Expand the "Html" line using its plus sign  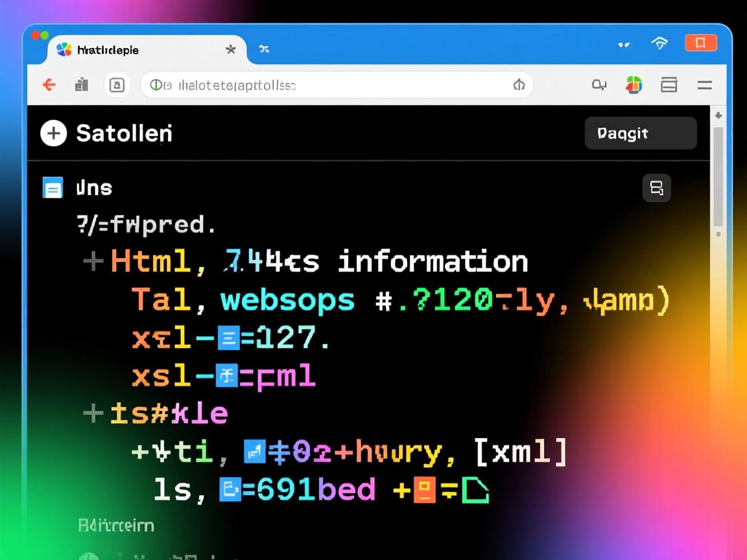coord(93,261)
